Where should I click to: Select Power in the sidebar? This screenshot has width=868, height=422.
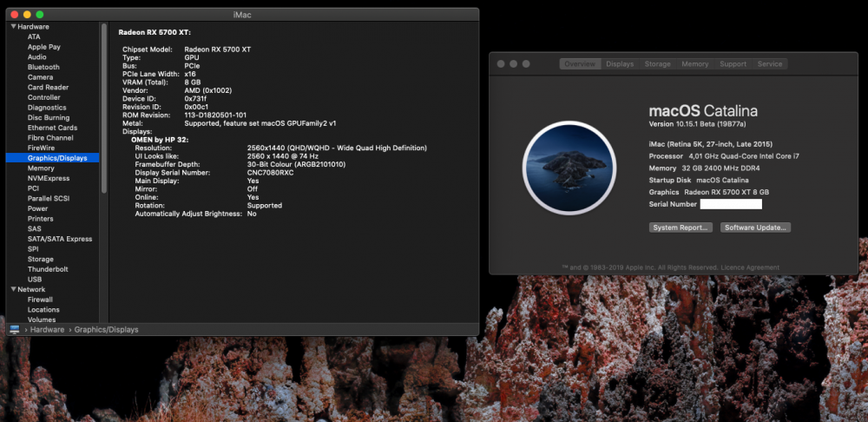pos(37,208)
